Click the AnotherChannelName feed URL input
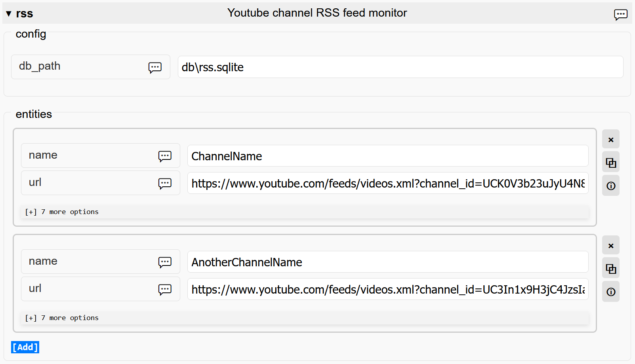 [x=387, y=289]
